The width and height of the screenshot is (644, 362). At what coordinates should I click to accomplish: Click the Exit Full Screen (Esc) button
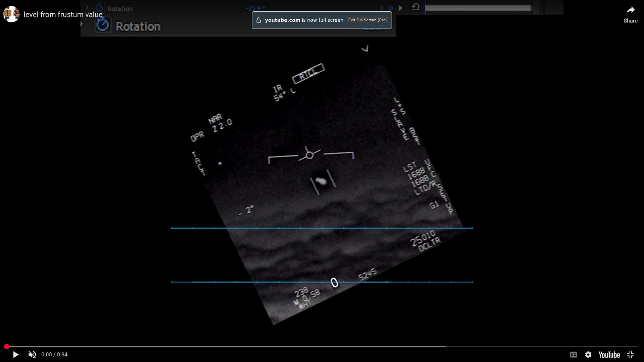(367, 20)
